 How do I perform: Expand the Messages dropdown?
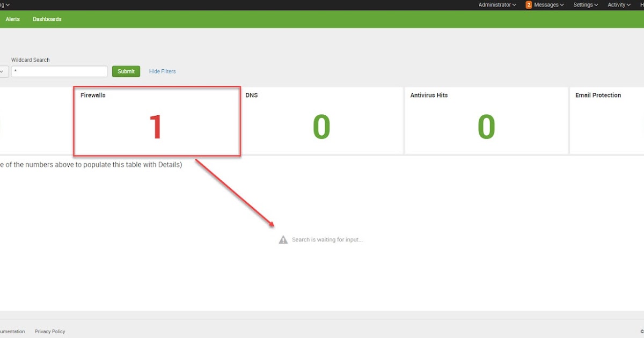pyautogui.click(x=545, y=5)
